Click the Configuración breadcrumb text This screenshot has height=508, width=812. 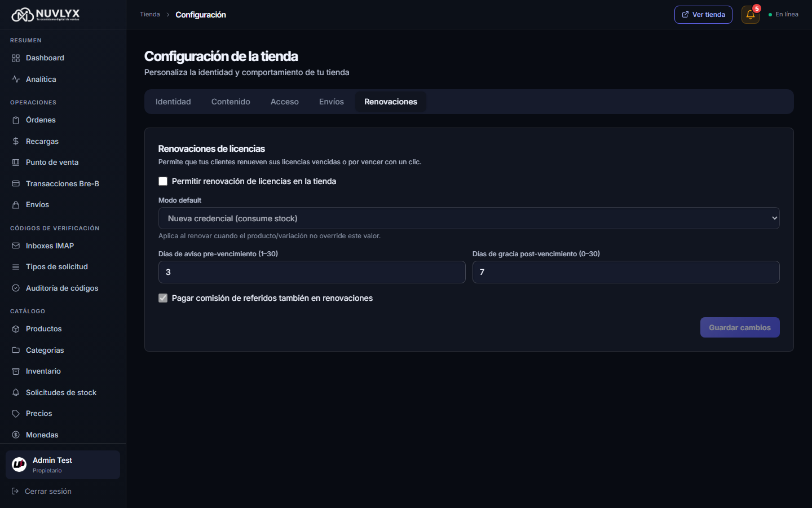(x=201, y=15)
